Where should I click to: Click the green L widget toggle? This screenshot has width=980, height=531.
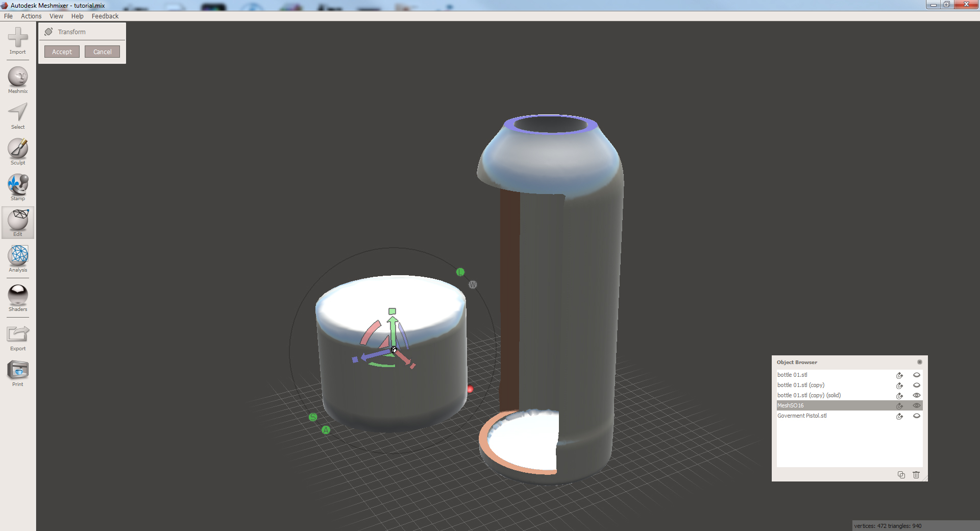(x=460, y=272)
